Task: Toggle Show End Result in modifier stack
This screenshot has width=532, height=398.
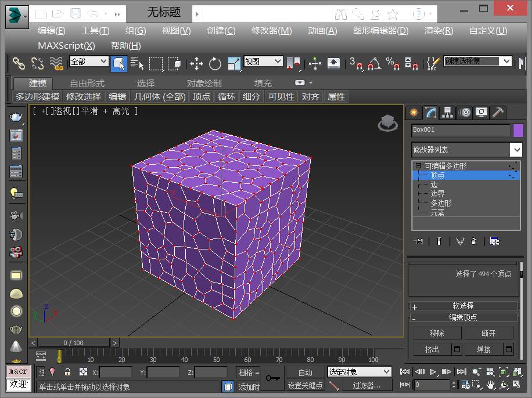Action: pyautogui.click(x=439, y=241)
